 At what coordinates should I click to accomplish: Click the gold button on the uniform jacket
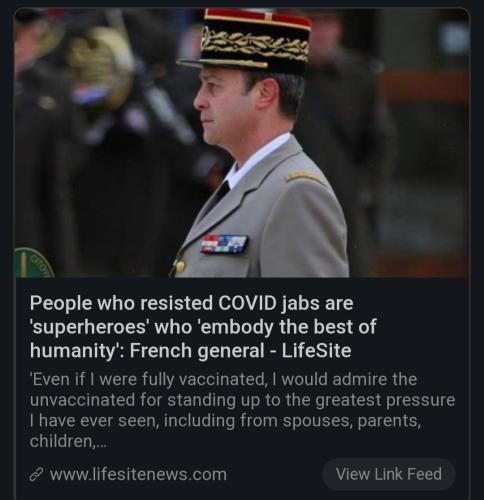pos(180,266)
